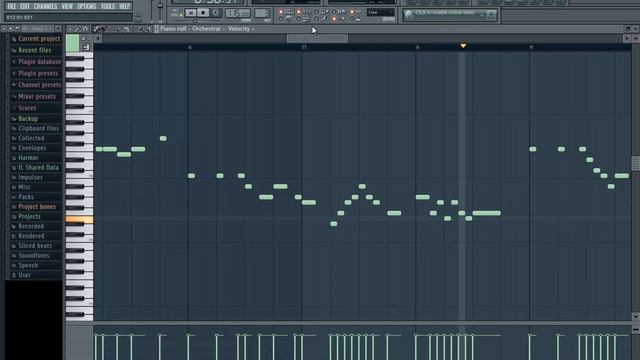Open the Line snap dropdown in toolbar
The width and height of the screenshot is (640, 360).
tap(381, 12)
